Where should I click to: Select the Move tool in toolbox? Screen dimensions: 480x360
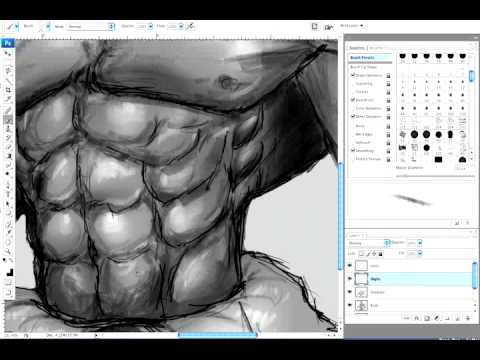tap(8, 53)
